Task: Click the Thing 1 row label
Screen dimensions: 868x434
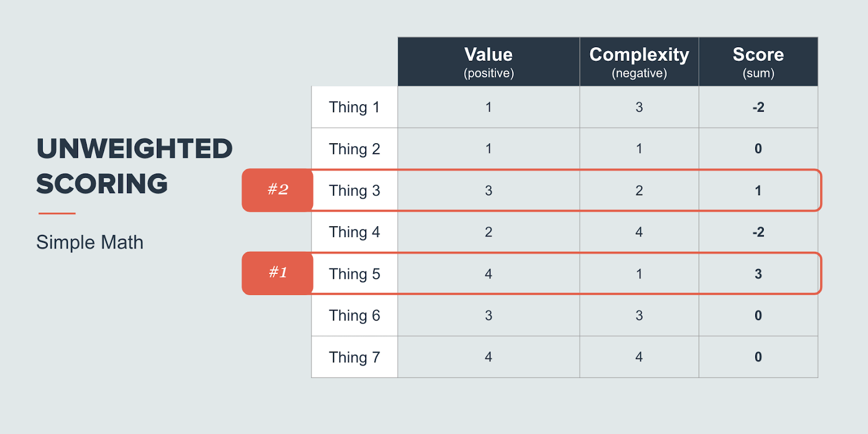Action: pos(355,107)
